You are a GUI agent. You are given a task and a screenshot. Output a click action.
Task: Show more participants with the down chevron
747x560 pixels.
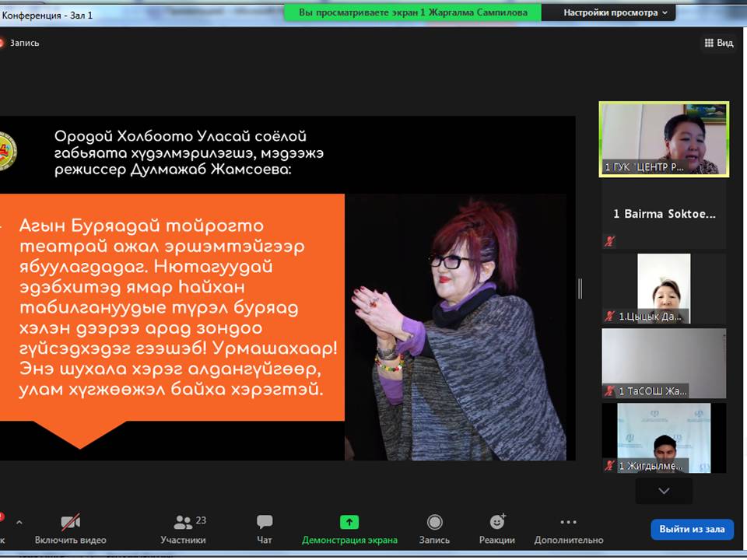coord(664,491)
